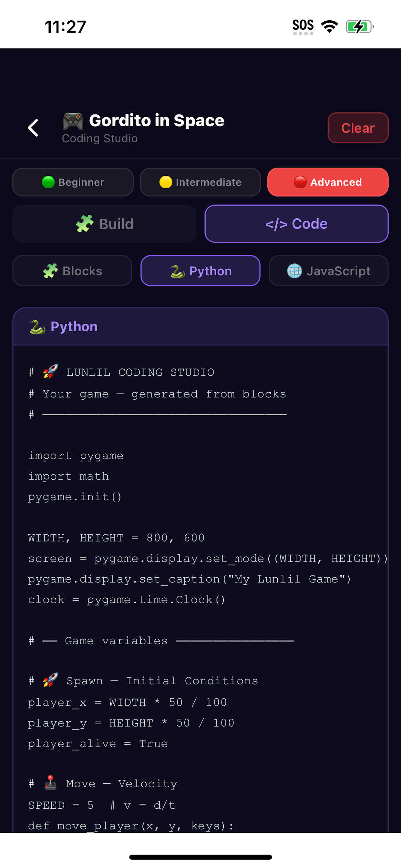Tap the snake icon in Python header
The height and width of the screenshot is (868, 401).
coord(37,326)
